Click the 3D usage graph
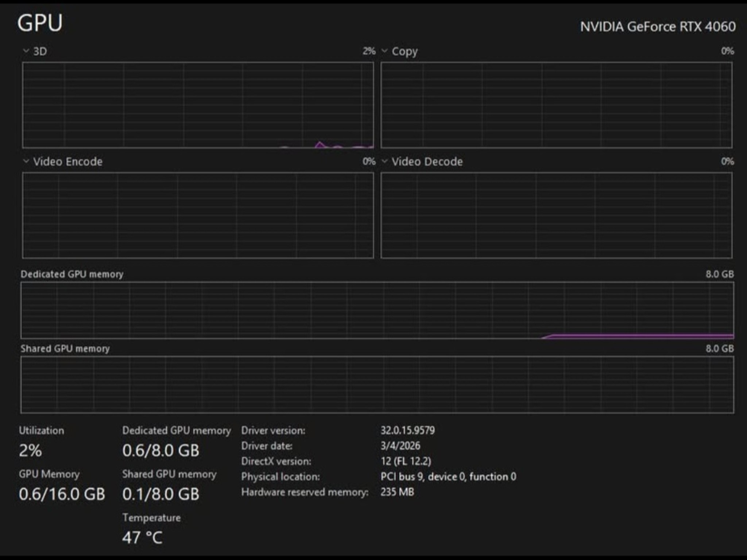Viewport: 747px width, 560px height. click(198, 105)
